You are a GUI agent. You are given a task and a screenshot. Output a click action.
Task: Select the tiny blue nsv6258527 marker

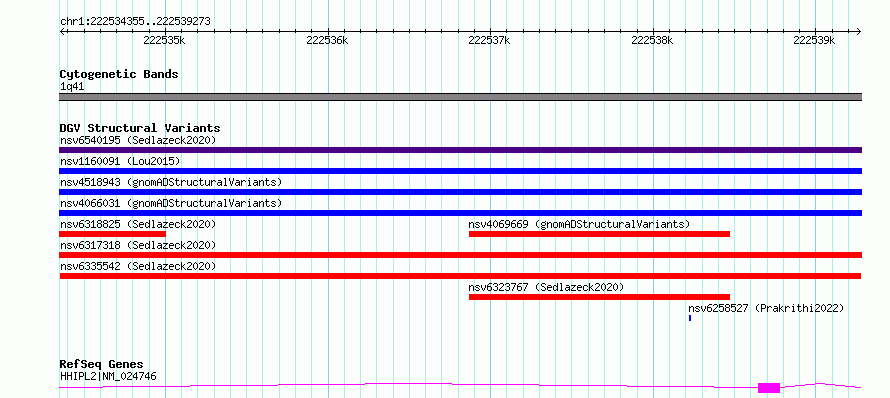pyautogui.click(x=690, y=318)
